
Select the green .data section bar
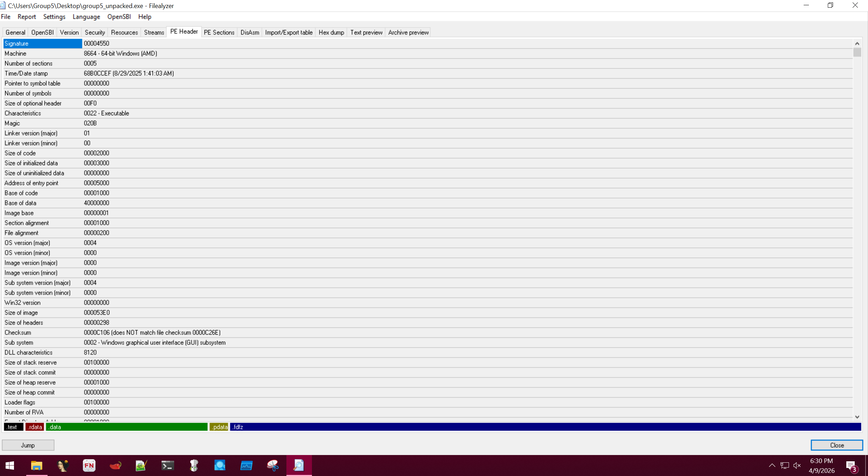click(127, 427)
